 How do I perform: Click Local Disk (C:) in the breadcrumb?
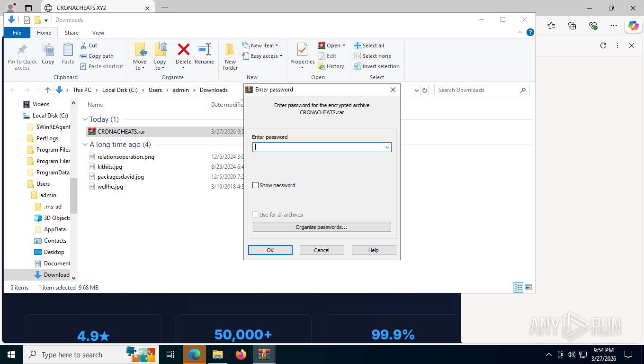click(119, 90)
